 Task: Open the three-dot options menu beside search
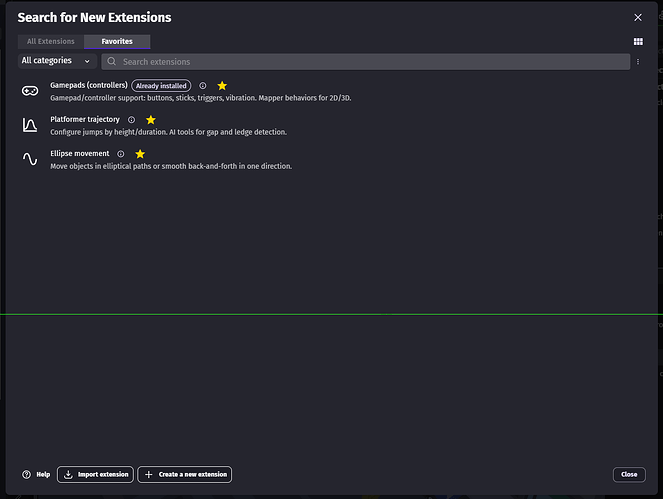638,62
